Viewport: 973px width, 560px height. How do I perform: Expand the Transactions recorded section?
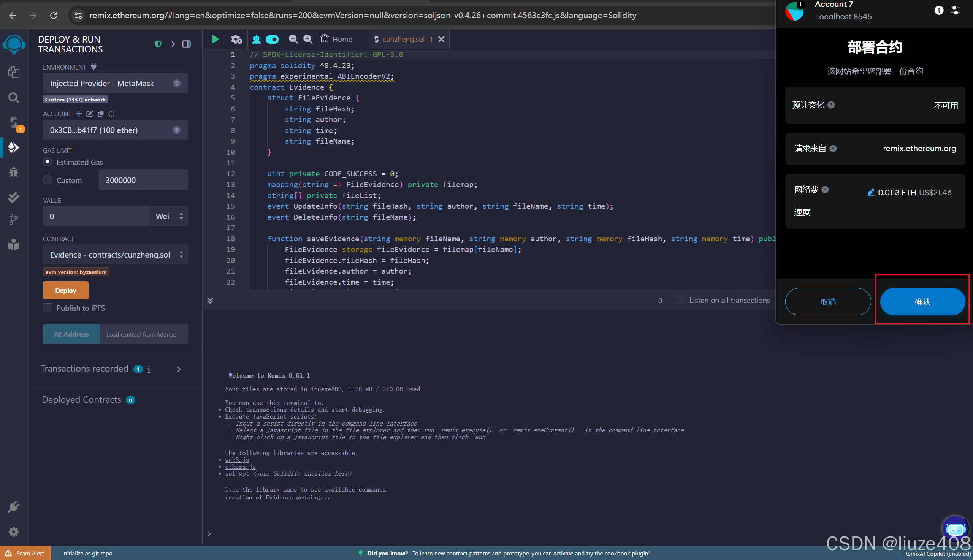179,369
